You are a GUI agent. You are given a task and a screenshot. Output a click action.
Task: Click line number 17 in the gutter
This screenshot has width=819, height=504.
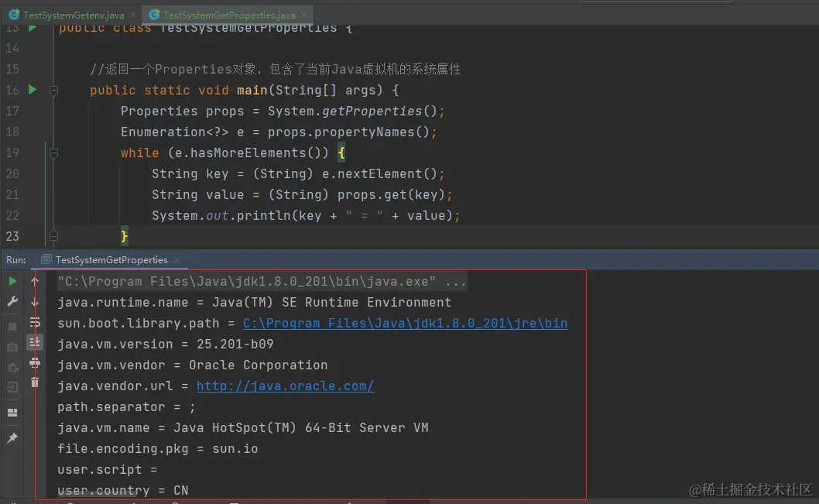point(12,111)
